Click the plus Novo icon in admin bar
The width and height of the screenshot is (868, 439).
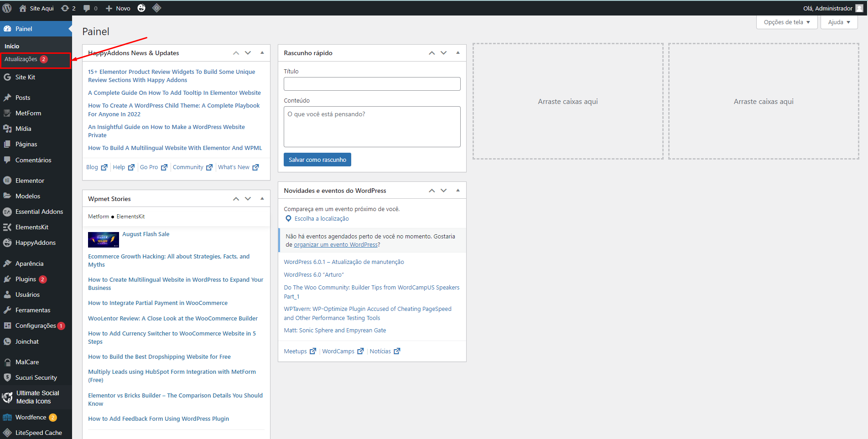109,8
